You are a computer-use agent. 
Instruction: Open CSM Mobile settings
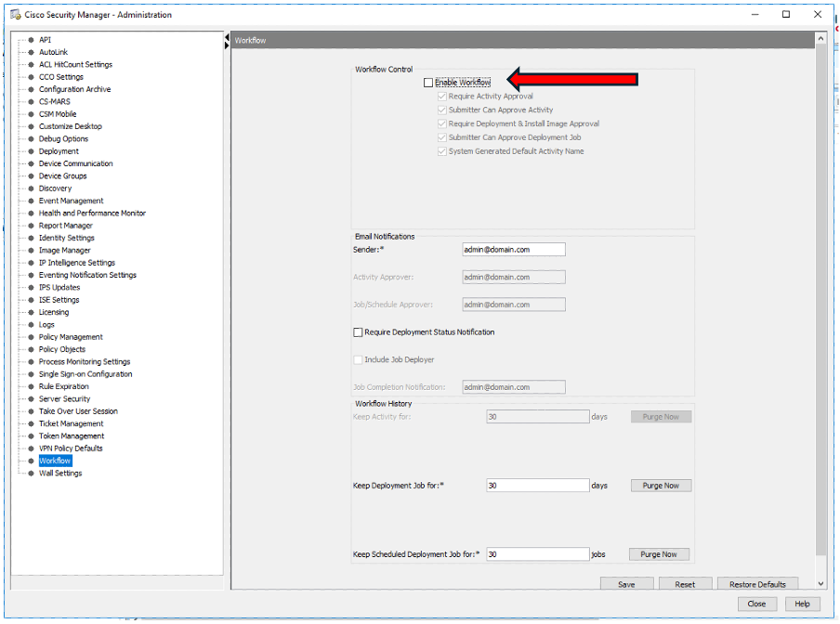(58, 114)
